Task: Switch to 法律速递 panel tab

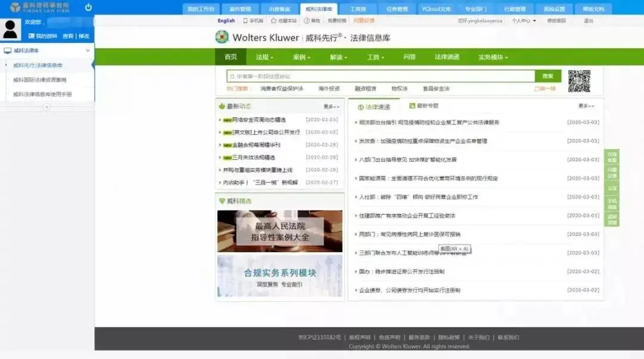Action: [374, 107]
